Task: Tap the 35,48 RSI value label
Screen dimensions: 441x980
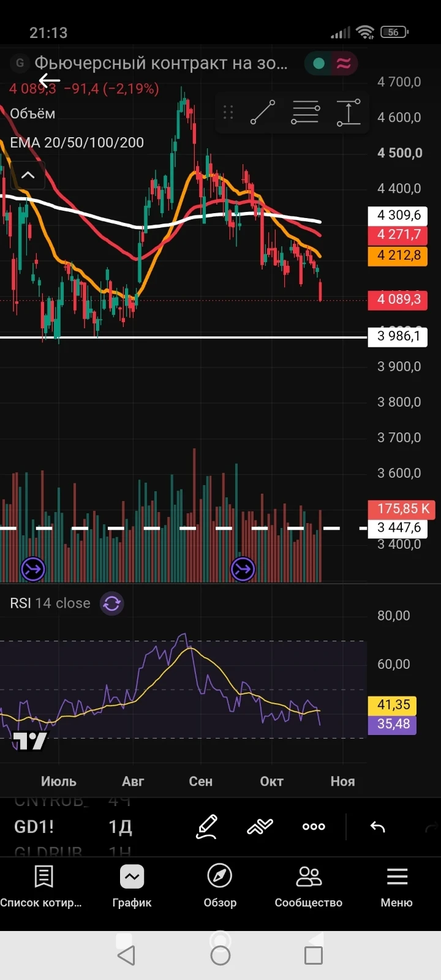Action: (x=393, y=724)
